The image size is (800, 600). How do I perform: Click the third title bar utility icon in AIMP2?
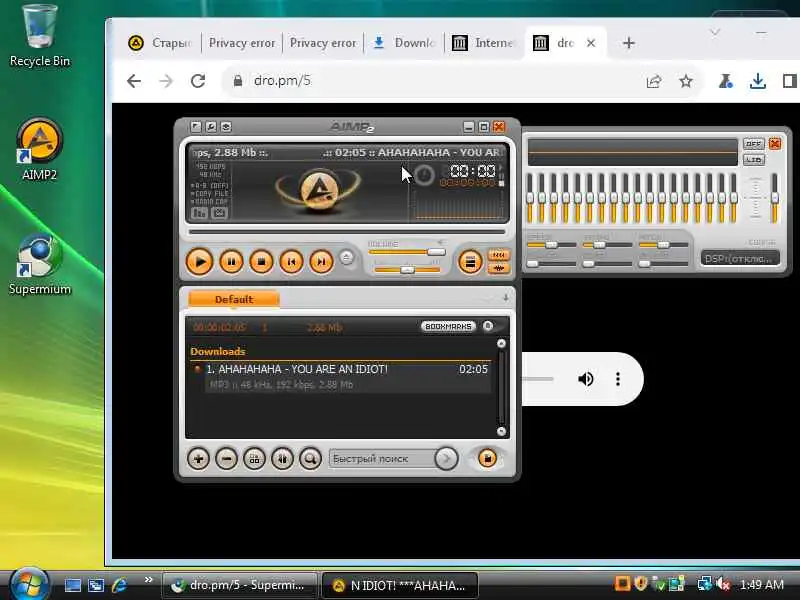[226, 127]
